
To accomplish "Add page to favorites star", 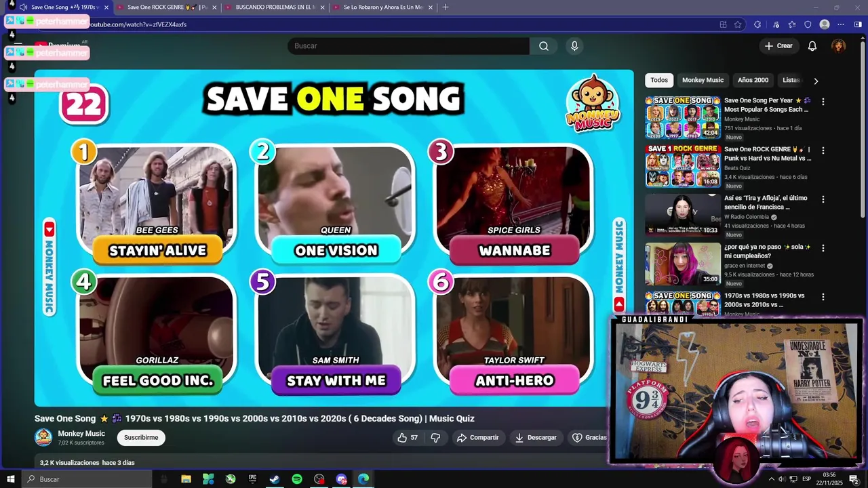I will [x=738, y=24].
